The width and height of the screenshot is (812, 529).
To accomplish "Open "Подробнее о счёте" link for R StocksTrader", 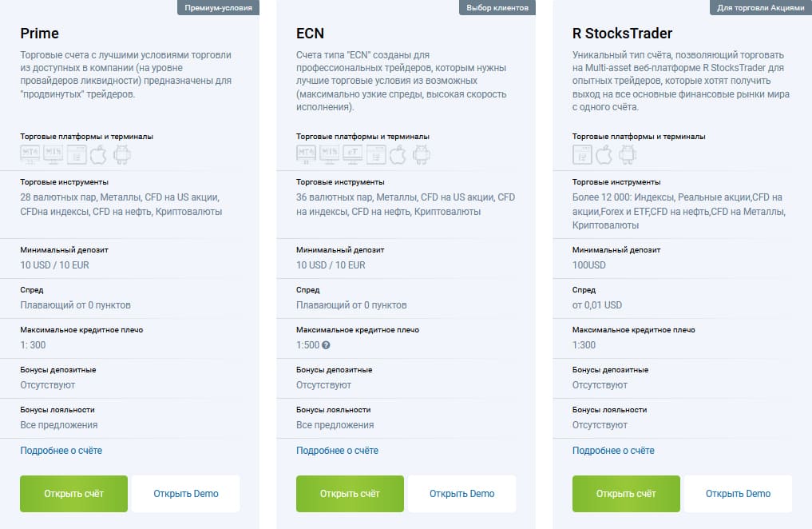I will pos(613,451).
